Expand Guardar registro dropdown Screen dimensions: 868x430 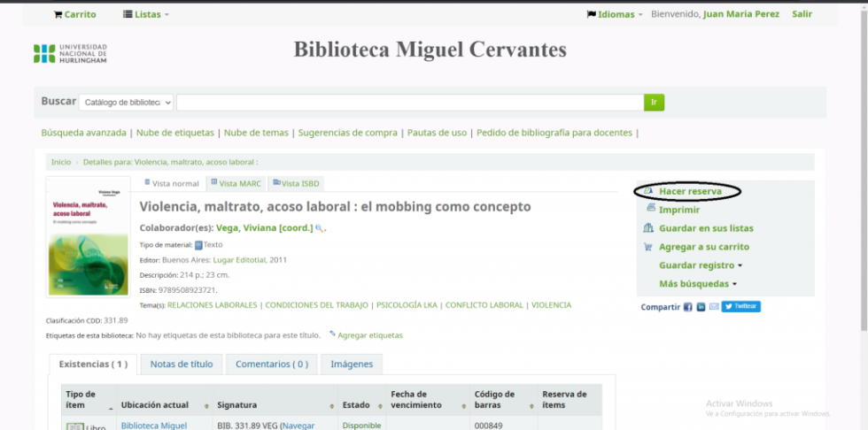[701, 265]
